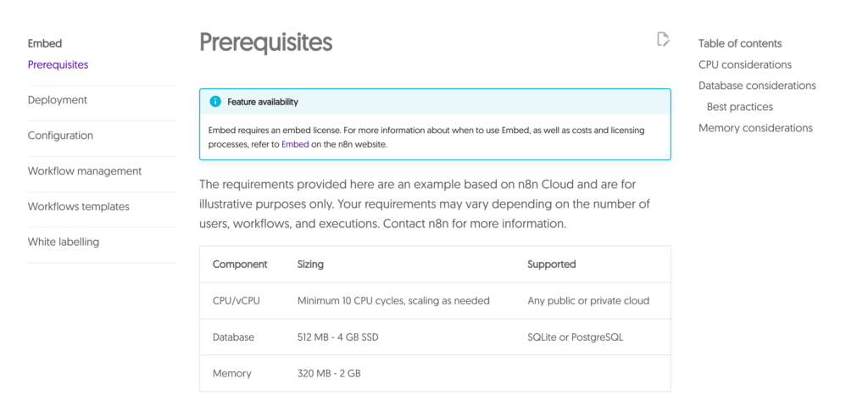Viewport: 868px width, 418px height.
Task: Click the Supported column header
Action: (551, 265)
